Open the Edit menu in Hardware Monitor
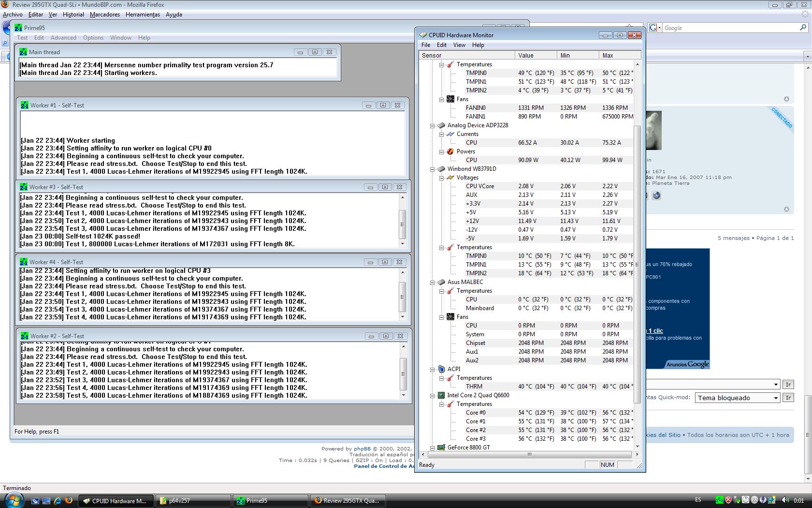The image size is (812, 508). click(442, 45)
